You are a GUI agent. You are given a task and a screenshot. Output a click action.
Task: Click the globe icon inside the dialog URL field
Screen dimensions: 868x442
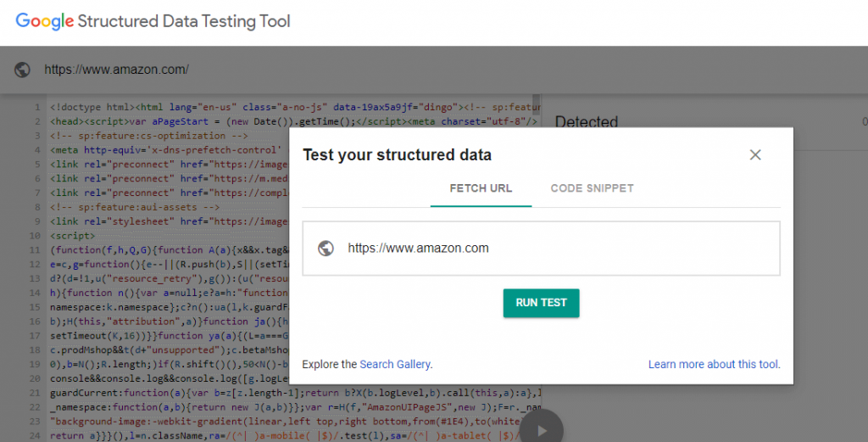(325, 248)
